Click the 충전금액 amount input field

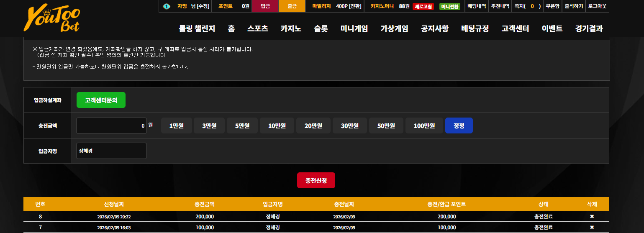111,125
